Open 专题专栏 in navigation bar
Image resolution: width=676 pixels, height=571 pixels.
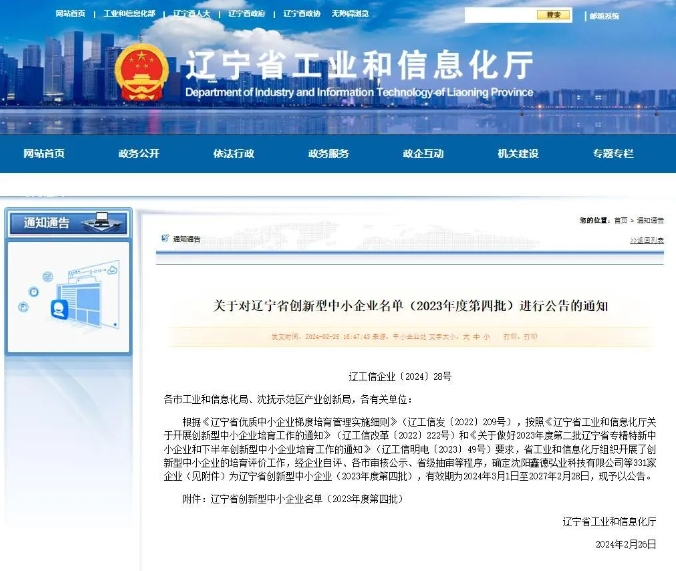tap(613, 153)
